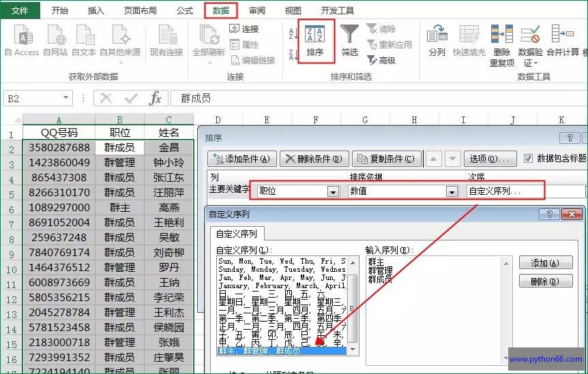588x374 pixels.
Task: Click the 选项 button in sort dialog
Action: [x=490, y=159]
